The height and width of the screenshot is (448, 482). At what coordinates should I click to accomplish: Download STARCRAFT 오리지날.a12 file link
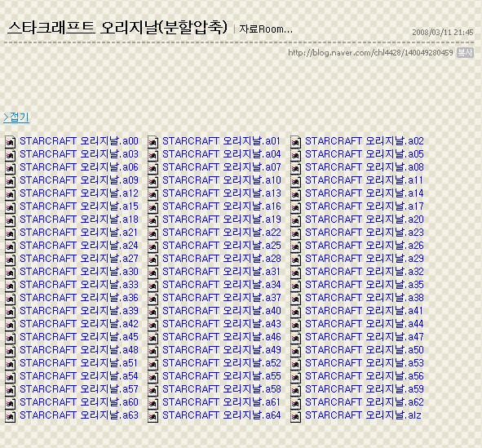(79, 193)
